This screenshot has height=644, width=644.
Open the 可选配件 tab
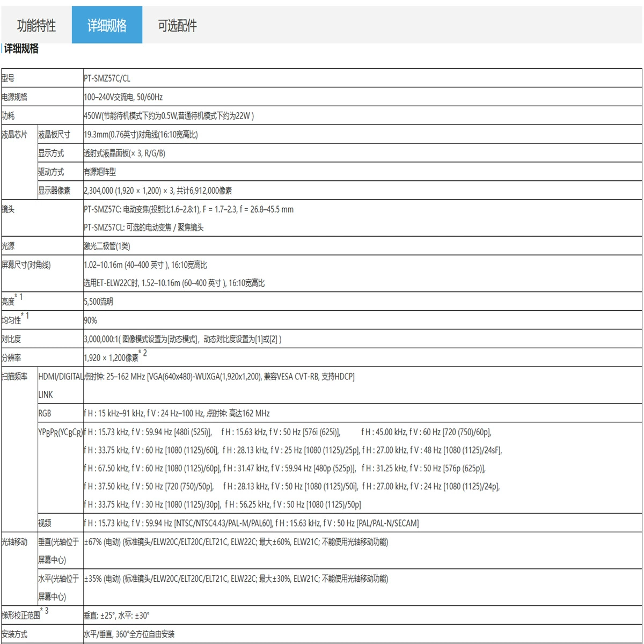point(177,25)
